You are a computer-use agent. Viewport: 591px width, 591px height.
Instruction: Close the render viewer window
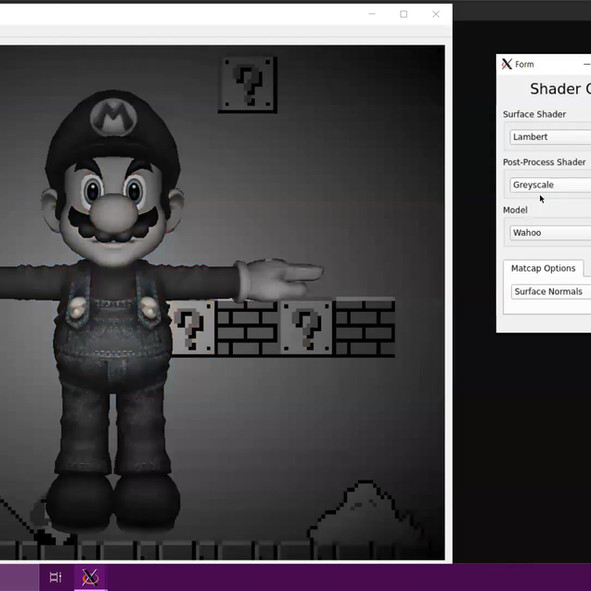point(436,14)
